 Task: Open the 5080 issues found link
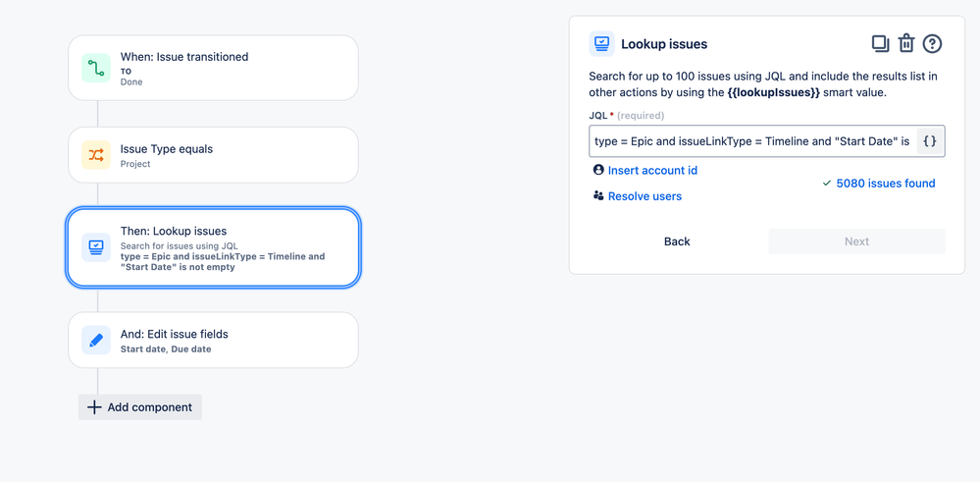pyautogui.click(x=886, y=184)
